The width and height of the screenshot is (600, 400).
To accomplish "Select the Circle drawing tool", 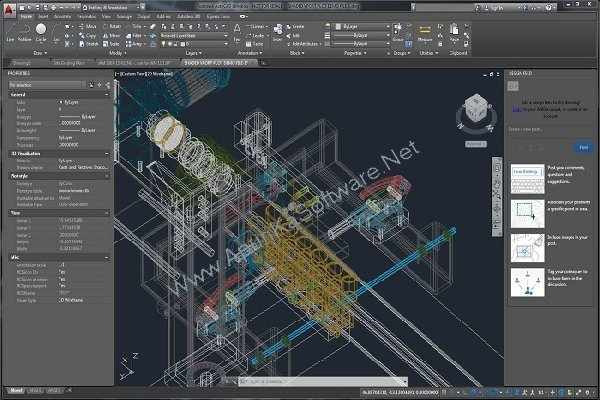I will coord(41,32).
